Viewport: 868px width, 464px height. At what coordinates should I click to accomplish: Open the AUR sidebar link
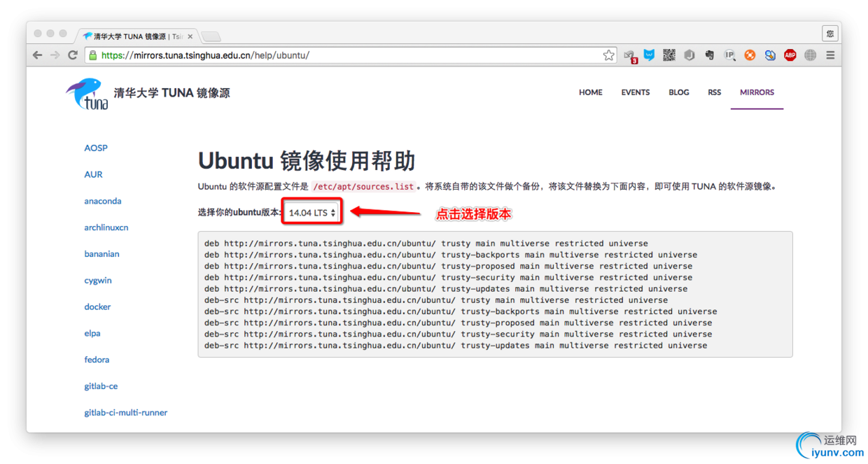[x=93, y=174]
